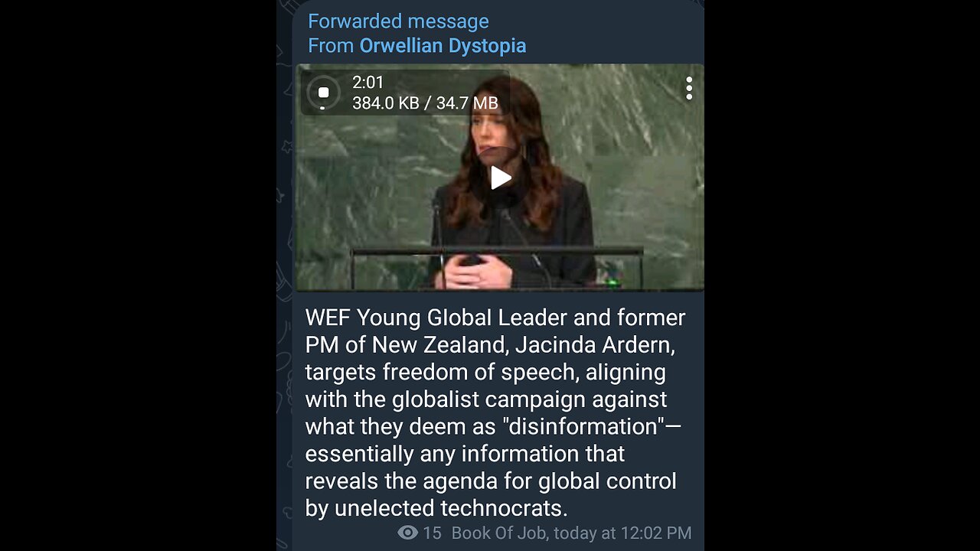Play the forwarded video
Viewport: 980px width, 551px height.
click(500, 178)
